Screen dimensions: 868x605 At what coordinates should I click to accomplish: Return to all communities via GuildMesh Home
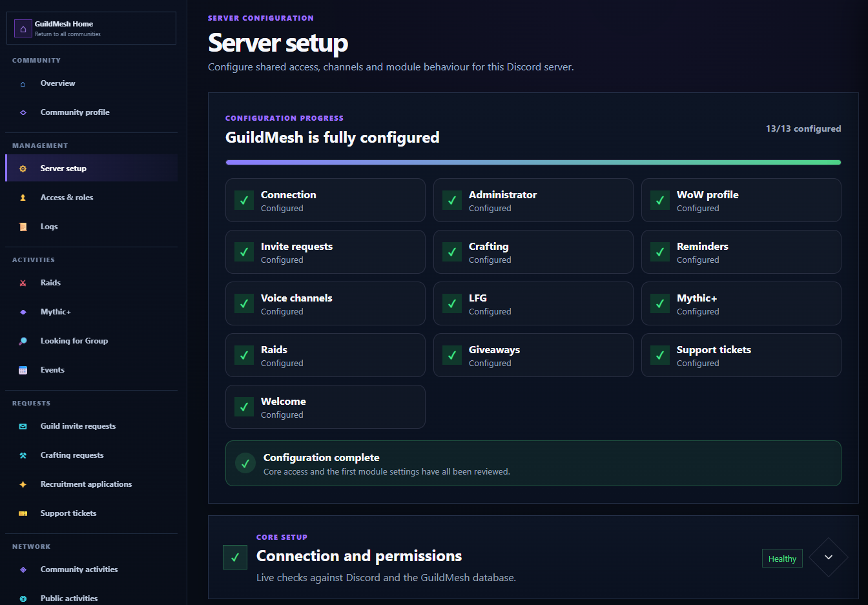click(x=91, y=28)
